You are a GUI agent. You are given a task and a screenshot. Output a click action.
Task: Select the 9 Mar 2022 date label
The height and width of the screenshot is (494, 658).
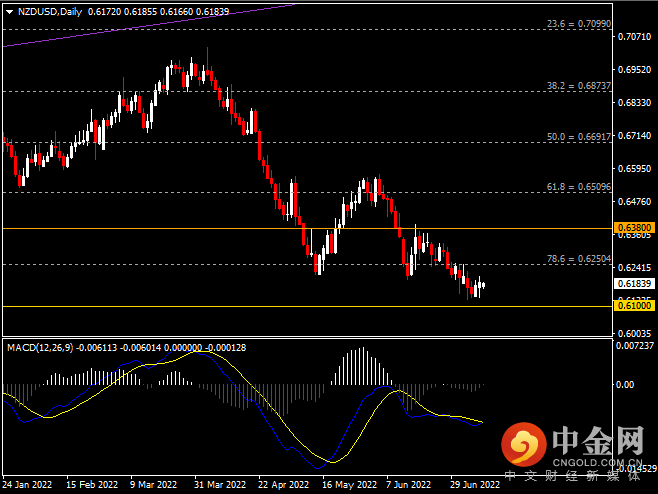click(x=153, y=485)
